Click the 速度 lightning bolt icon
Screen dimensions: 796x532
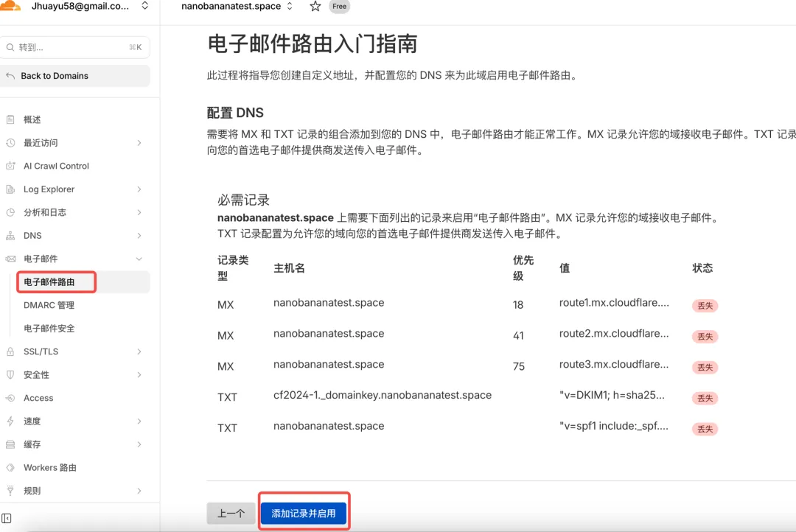pos(10,421)
